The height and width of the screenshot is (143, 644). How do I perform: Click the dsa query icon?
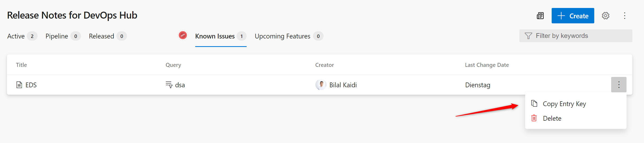[x=169, y=85]
